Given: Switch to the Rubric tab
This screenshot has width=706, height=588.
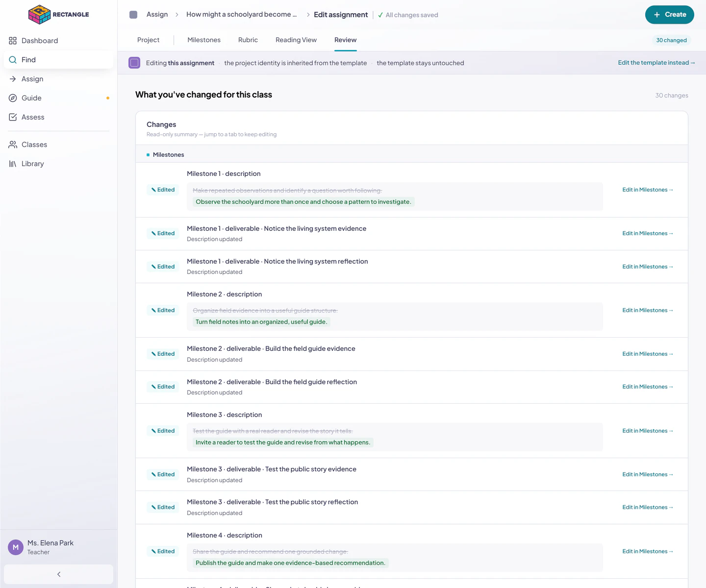Looking at the screenshot, I should (x=248, y=40).
